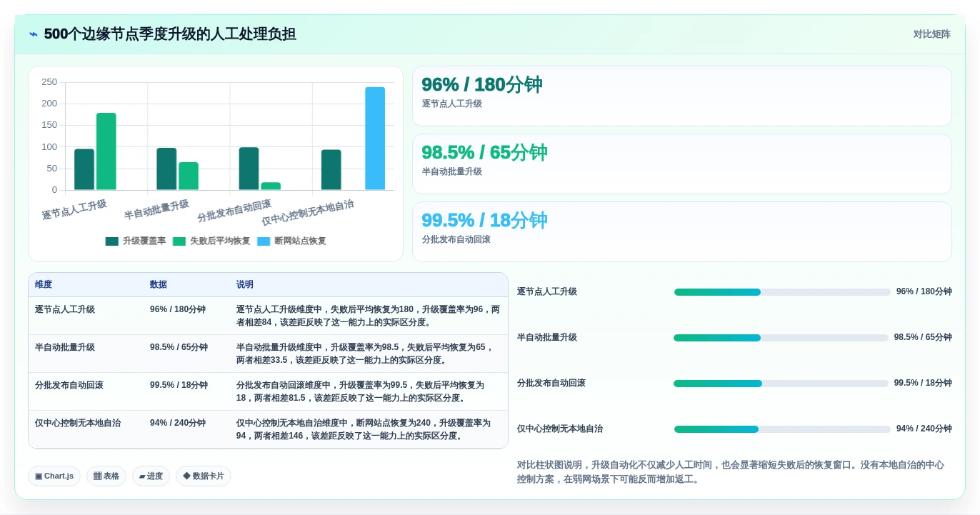
Task: Toggle the 失败后平均恢复 legend swatch
Action: [x=179, y=241]
